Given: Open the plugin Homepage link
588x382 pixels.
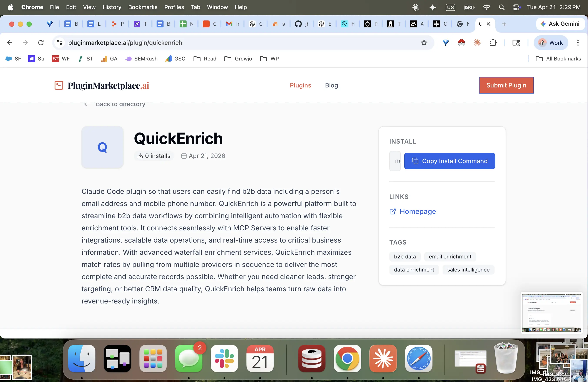Looking at the screenshot, I should pos(417,211).
